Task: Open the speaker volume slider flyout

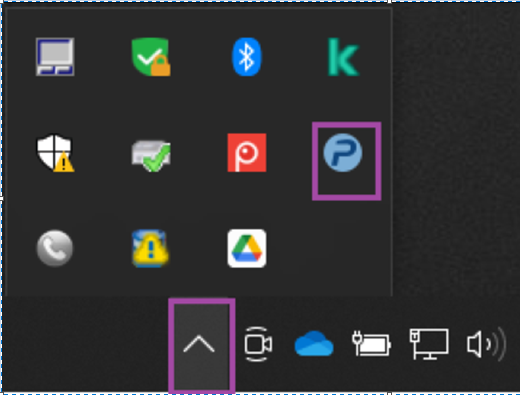Action: [x=486, y=344]
